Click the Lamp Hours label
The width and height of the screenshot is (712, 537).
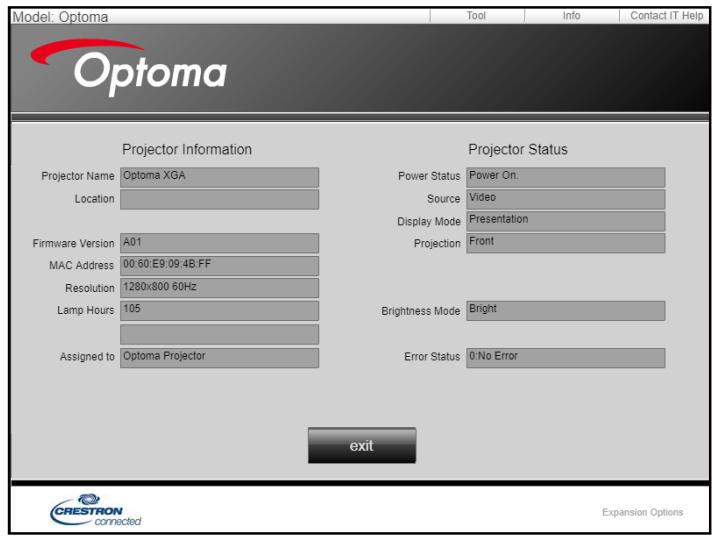tap(86, 310)
